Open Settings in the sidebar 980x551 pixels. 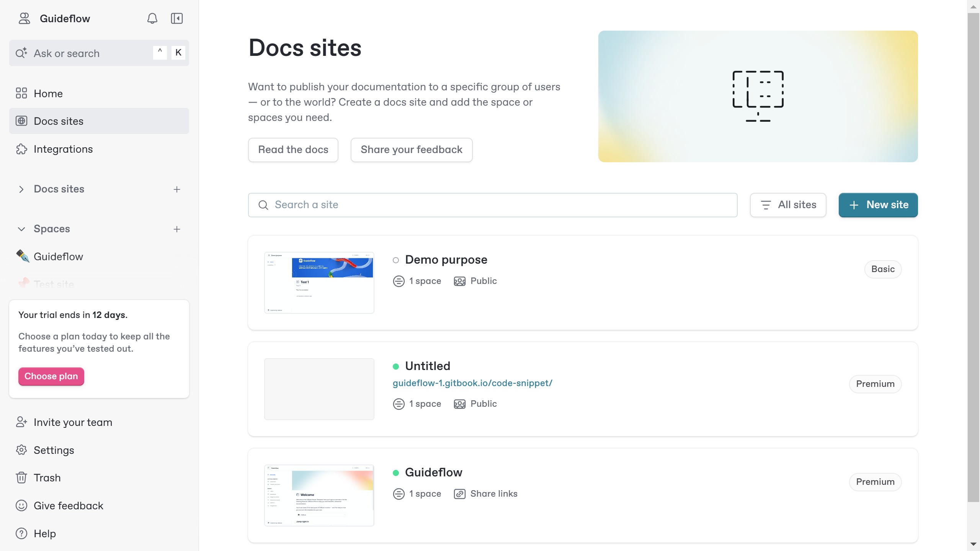(x=99, y=450)
